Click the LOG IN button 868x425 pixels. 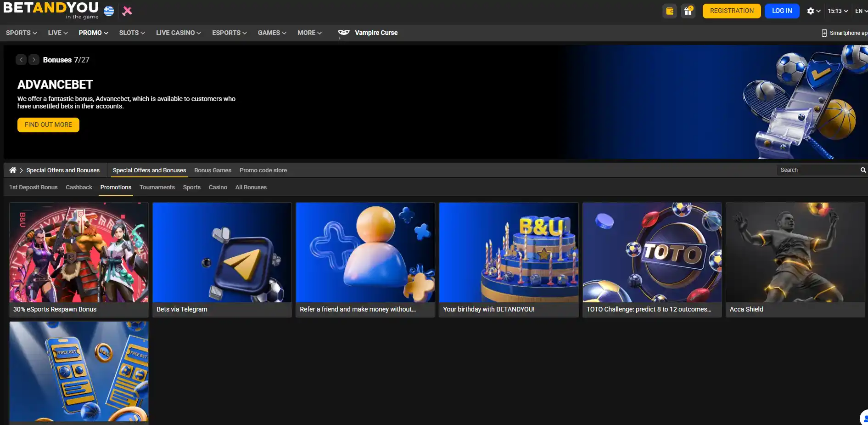pos(782,11)
